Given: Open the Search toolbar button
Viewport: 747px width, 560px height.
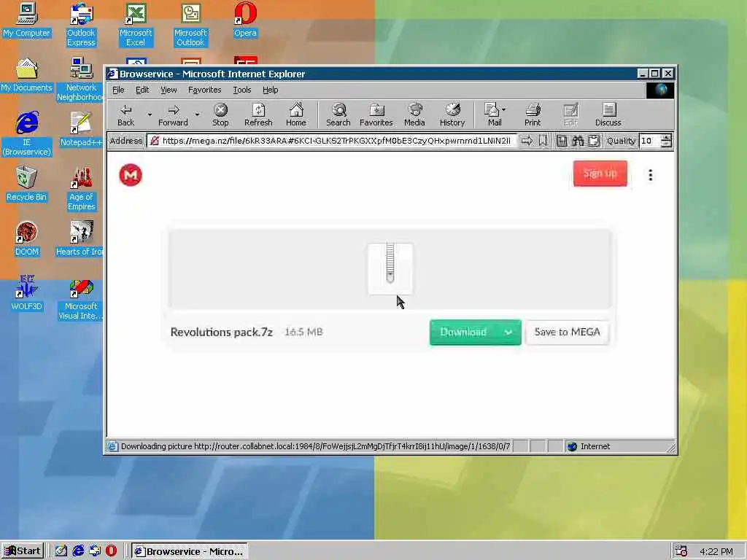Looking at the screenshot, I should [x=338, y=115].
